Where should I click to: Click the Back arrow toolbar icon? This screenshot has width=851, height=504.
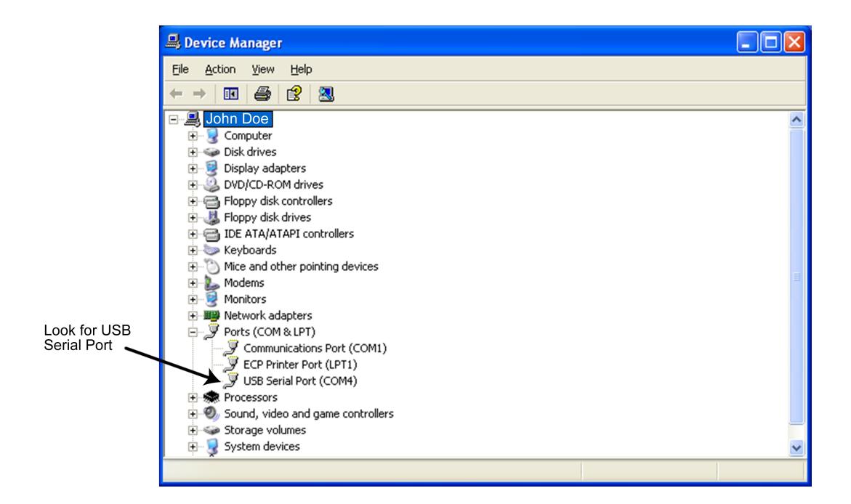click(x=177, y=94)
